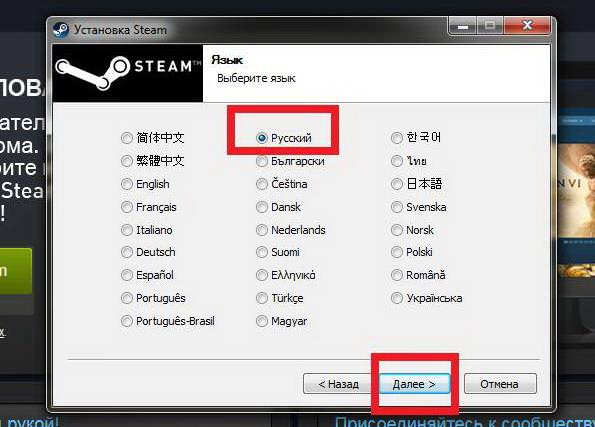
Task: Select the Български radio button
Action: 262,161
